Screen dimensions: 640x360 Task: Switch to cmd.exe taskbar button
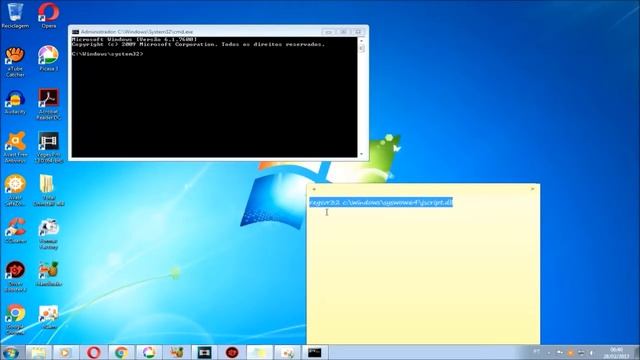(x=315, y=352)
